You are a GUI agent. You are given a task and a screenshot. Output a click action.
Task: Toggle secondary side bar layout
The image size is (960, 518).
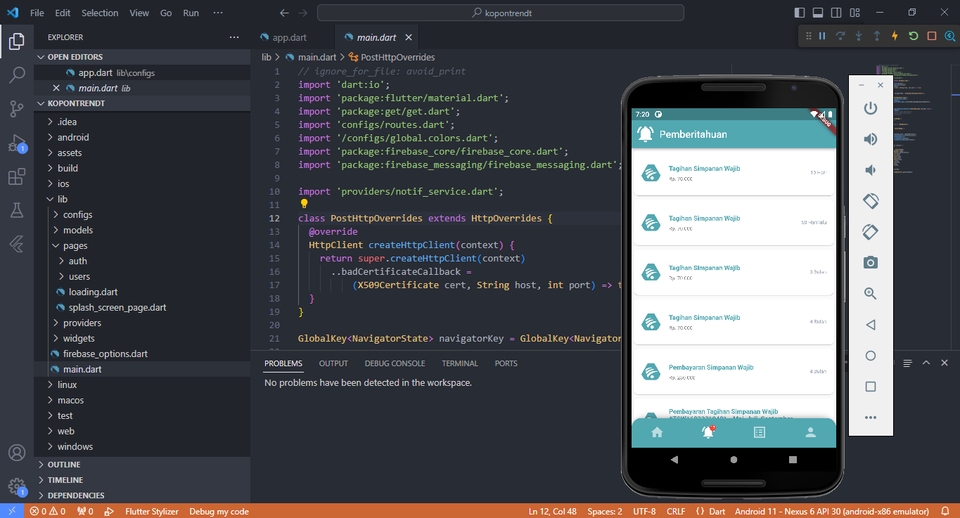point(836,12)
